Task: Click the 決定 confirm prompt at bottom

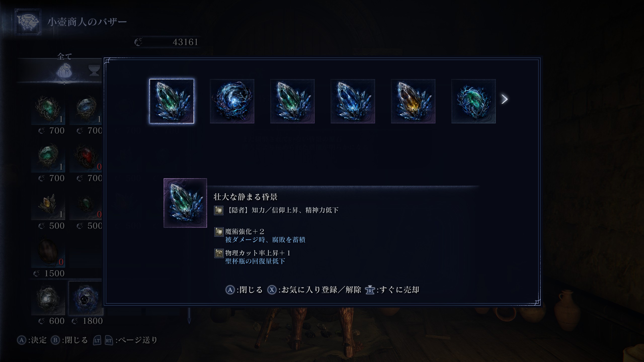Action: click(32, 340)
